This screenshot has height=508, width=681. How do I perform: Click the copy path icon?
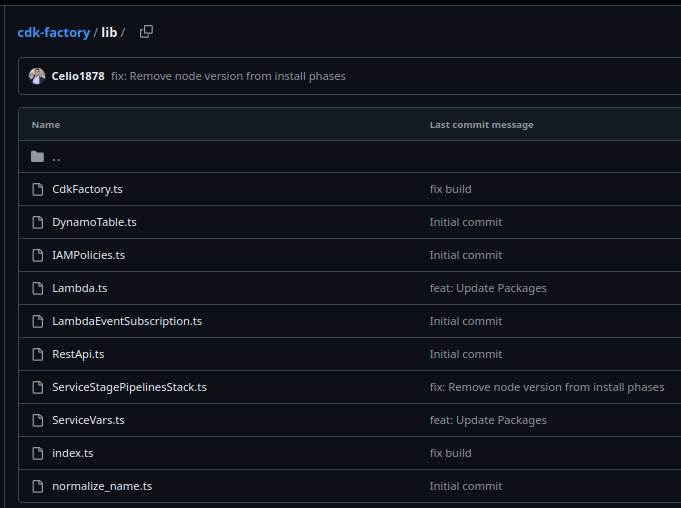[x=146, y=32]
